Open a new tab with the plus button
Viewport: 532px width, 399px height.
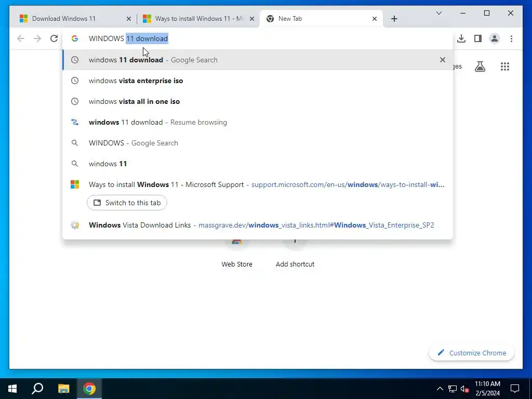[394, 19]
